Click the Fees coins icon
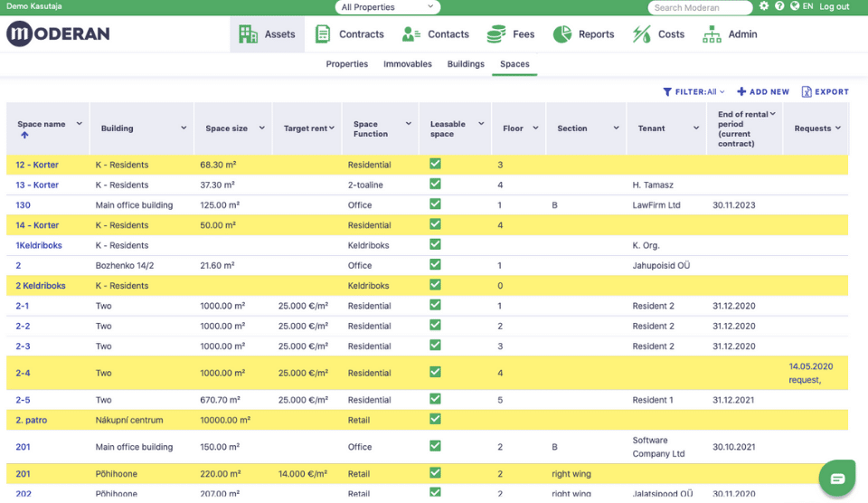 click(x=496, y=33)
